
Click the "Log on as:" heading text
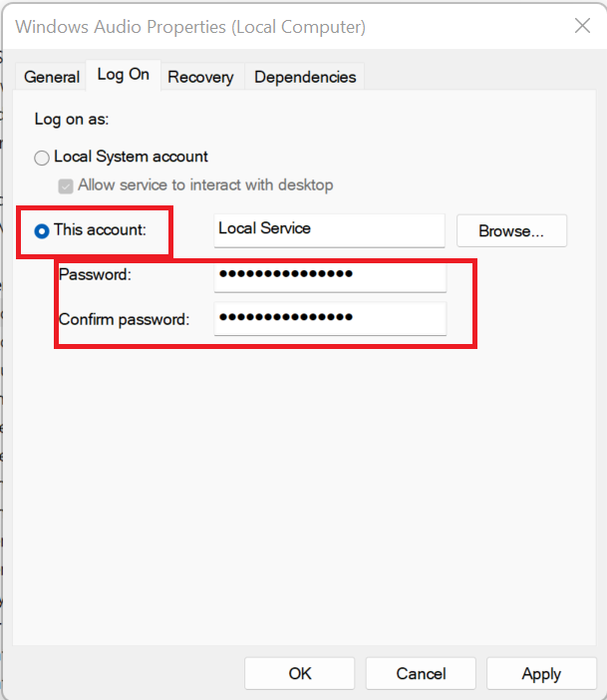click(x=72, y=119)
